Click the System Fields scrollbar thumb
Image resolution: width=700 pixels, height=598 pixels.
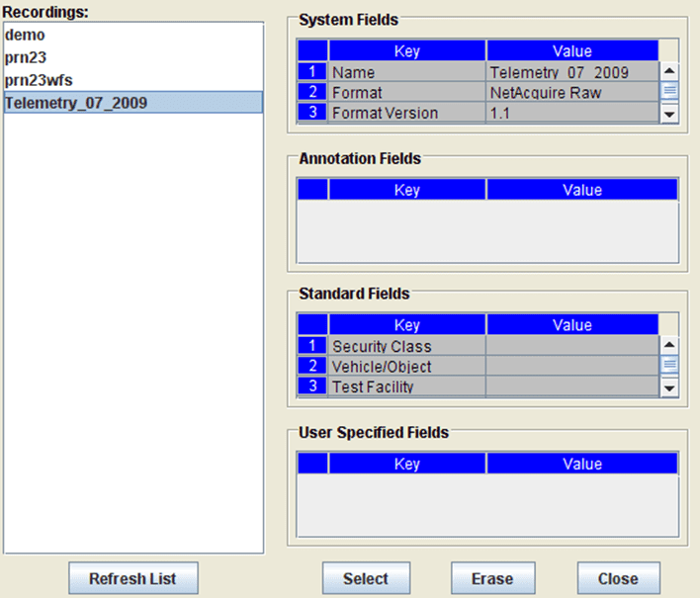click(669, 91)
